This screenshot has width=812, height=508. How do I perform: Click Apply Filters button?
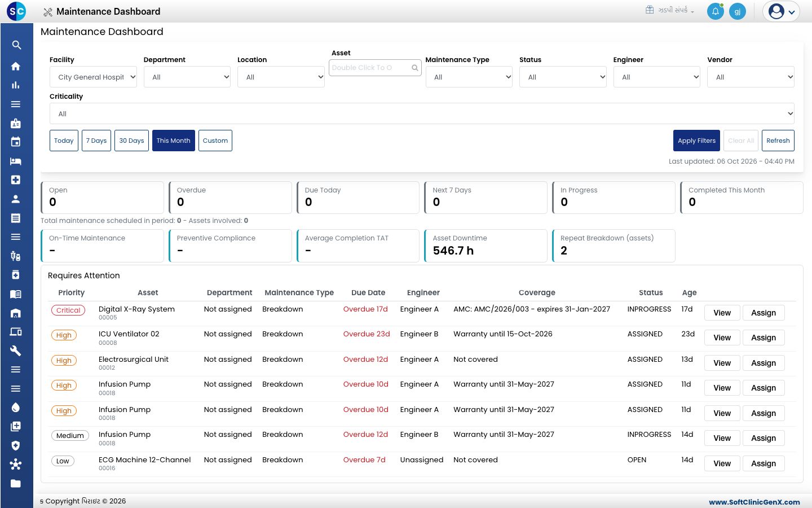tap(696, 141)
